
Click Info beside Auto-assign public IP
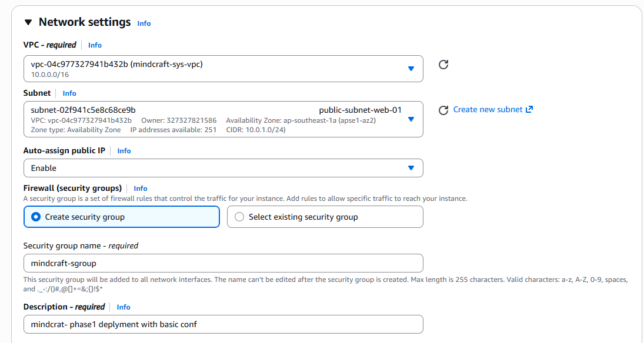pyautogui.click(x=124, y=151)
